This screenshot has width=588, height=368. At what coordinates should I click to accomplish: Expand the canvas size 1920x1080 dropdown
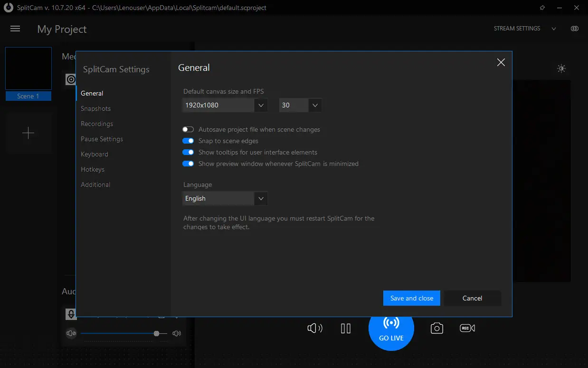click(x=225, y=105)
